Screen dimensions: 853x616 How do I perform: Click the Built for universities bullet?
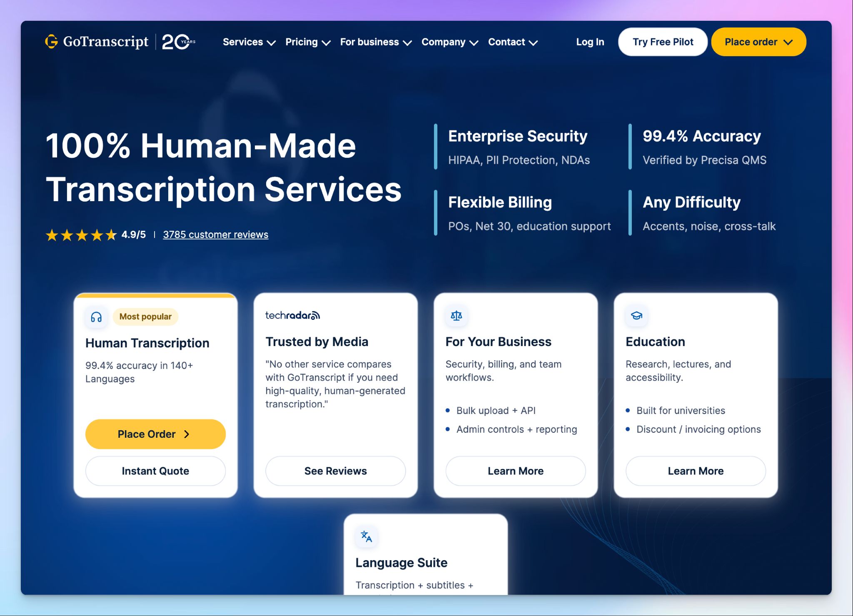coord(681,411)
